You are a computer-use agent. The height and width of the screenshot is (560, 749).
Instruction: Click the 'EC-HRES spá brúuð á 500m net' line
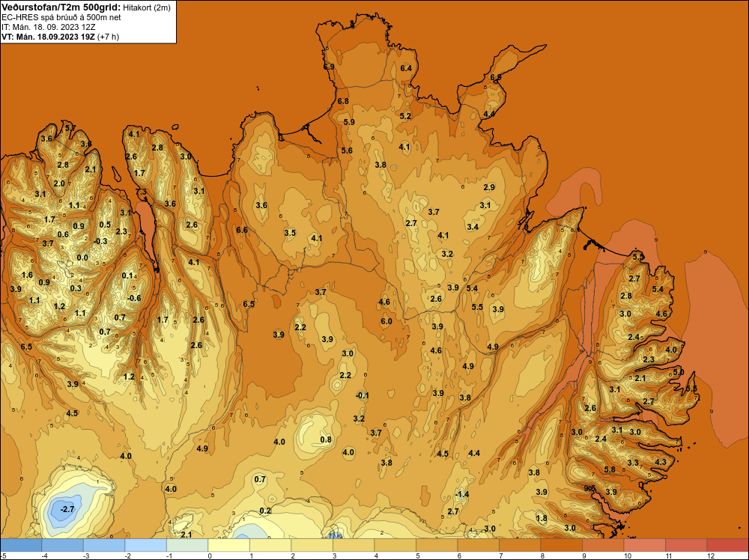pos(61,17)
